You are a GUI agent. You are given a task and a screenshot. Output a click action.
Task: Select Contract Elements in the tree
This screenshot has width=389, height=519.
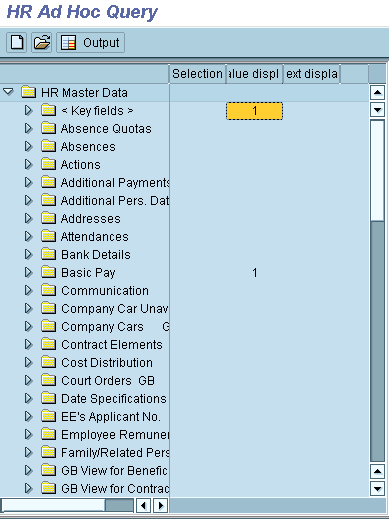(x=112, y=345)
